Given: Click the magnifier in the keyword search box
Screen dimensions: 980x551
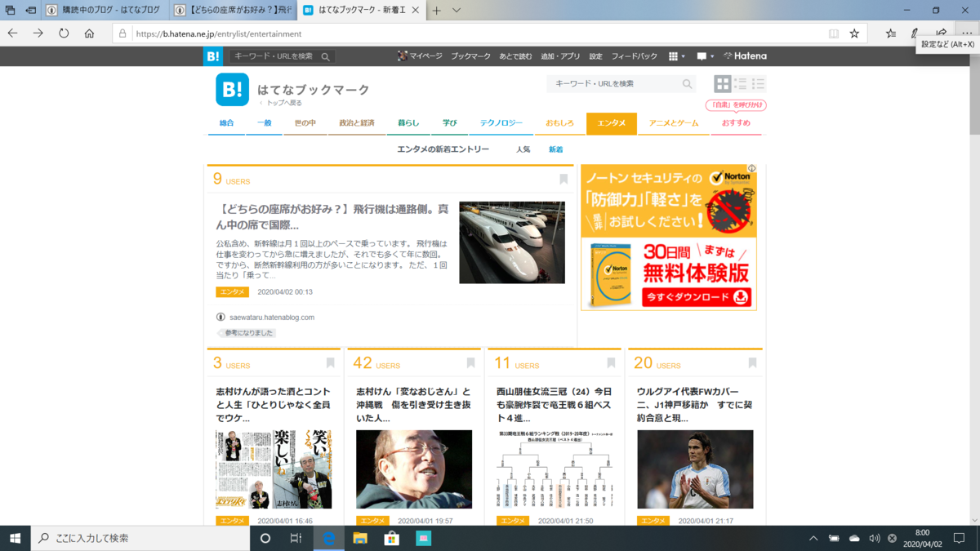Looking at the screenshot, I should point(687,83).
